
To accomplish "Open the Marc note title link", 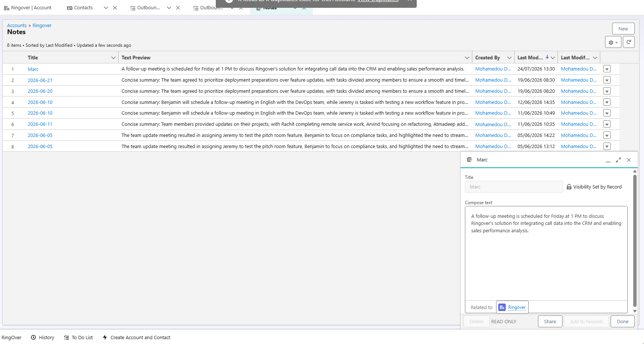I will (33, 69).
